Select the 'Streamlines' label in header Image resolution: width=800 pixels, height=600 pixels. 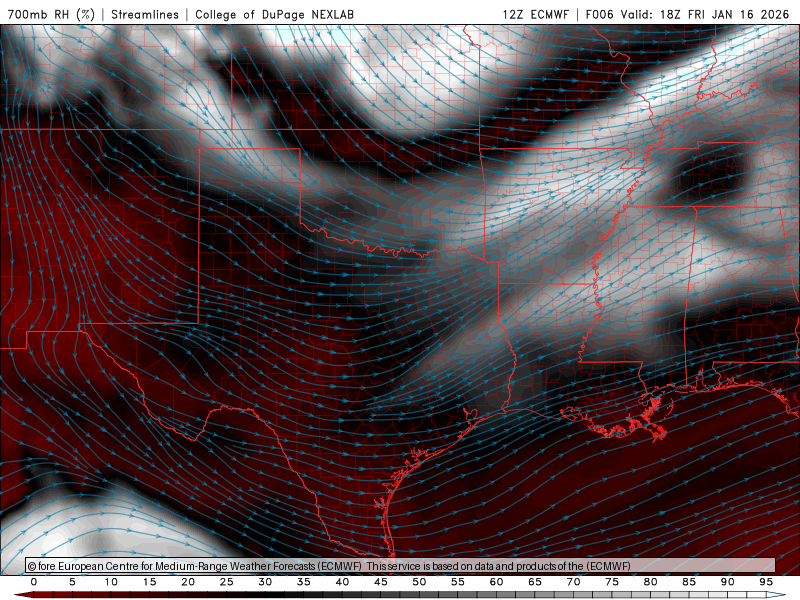[145, 14]
